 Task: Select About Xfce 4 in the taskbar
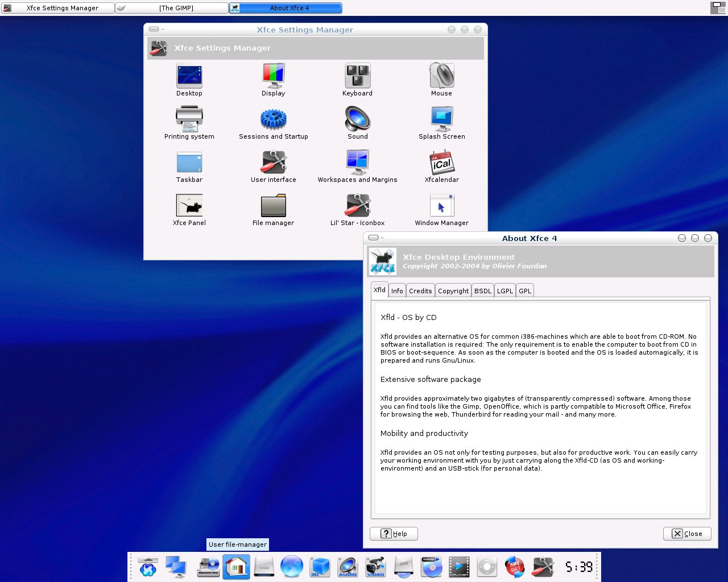tap(286, 8)
